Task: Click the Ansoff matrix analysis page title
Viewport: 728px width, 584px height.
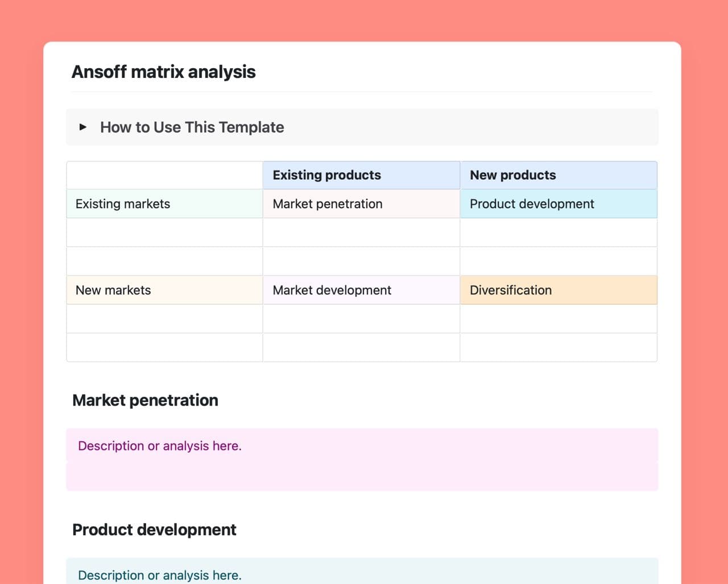Action: [163, 72]
